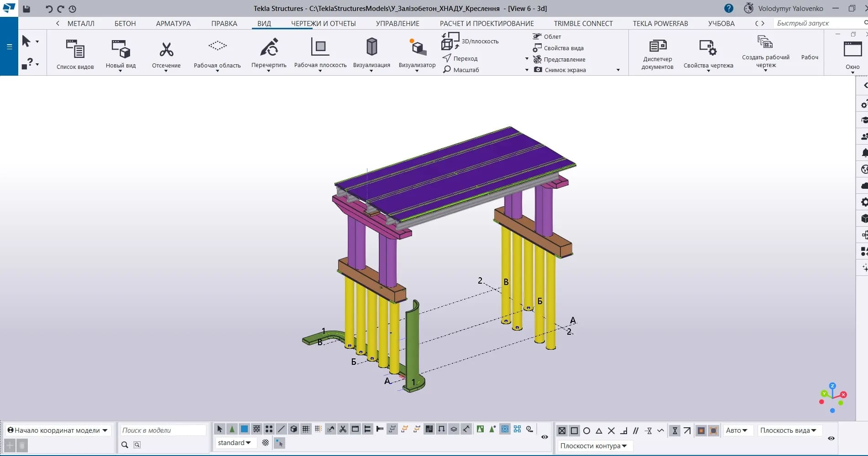Expand the Начало координат модели dropdown
The width and height of the screenshot is (868, 456).
click(105, 430)
